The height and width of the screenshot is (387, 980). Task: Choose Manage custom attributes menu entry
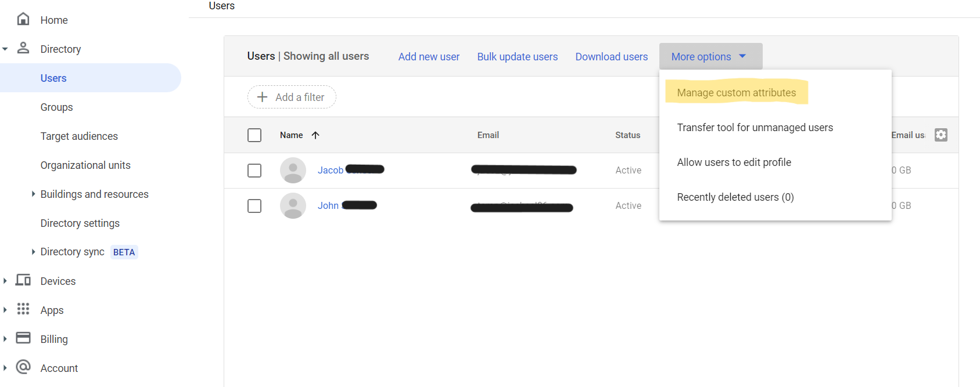click(x=736, y=93)
